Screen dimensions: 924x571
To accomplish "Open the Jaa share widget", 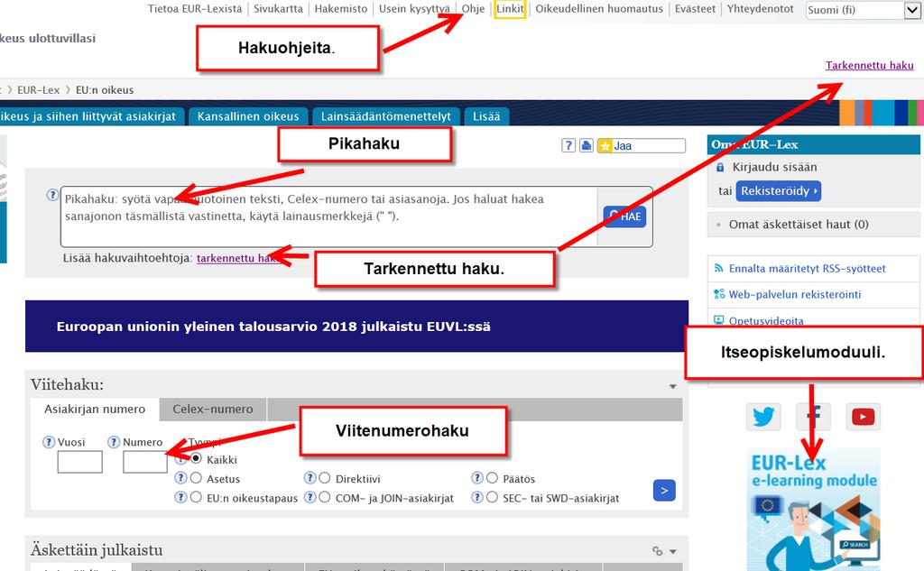I will [642, 145].
